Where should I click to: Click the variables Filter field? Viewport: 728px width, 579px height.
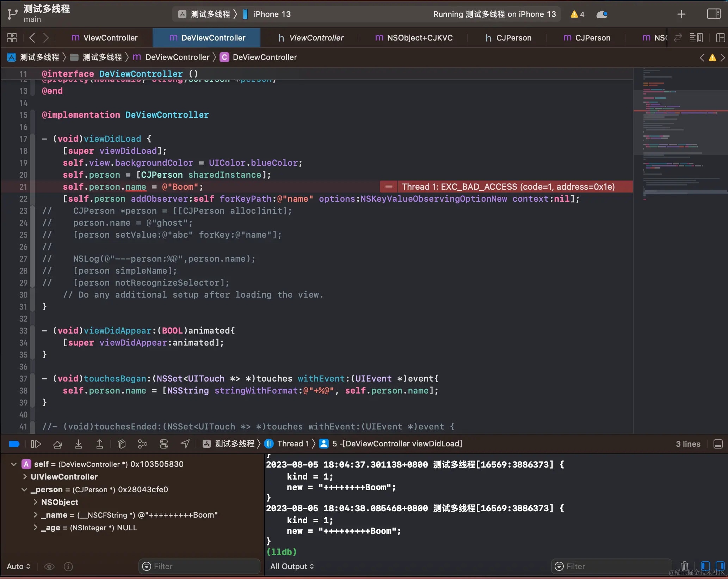199,567
